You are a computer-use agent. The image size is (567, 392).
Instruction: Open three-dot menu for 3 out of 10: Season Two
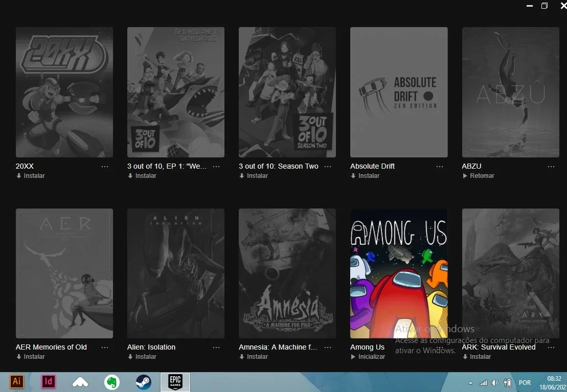coord(328,166)
